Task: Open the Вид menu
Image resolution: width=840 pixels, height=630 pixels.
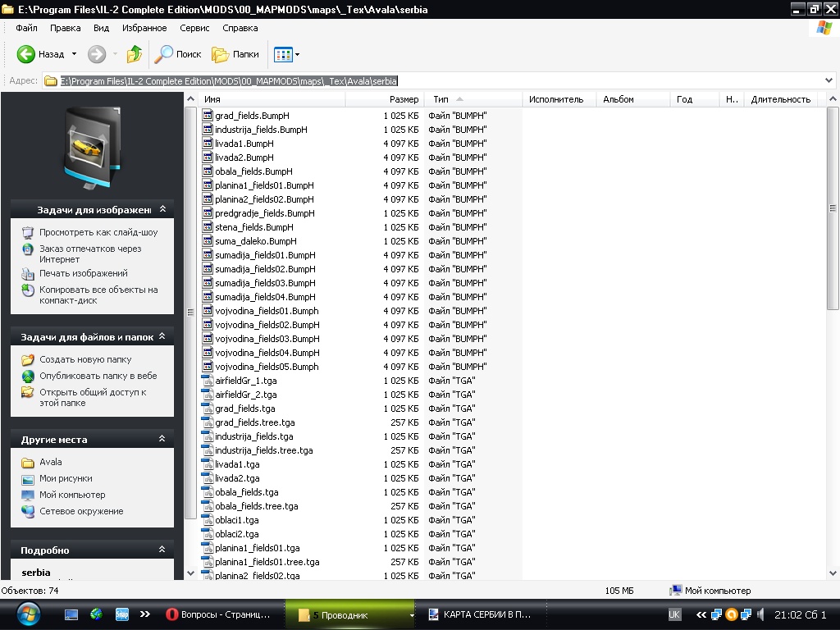Action: click(x=101, y=28)
